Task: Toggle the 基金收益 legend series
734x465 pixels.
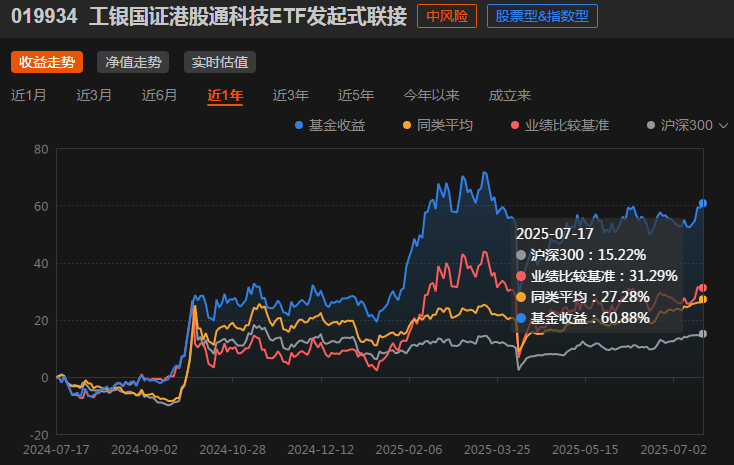Action: point(330,125)
